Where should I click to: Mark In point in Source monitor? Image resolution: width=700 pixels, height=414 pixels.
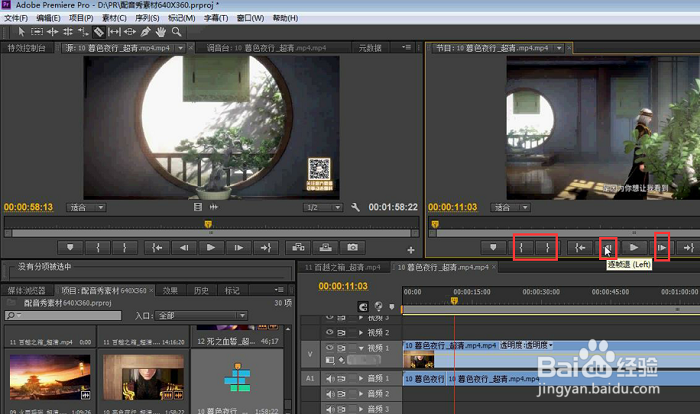pos(97,247)
